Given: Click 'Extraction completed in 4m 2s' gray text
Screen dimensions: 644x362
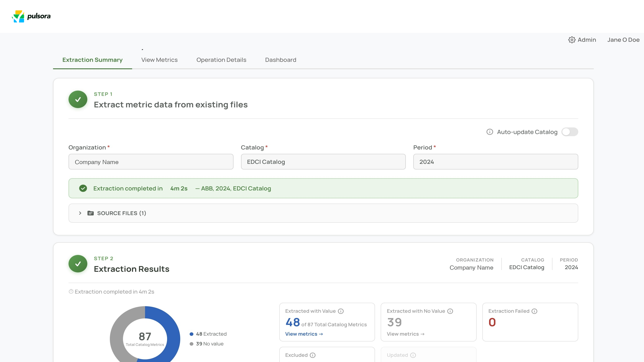Looking at the screenshot, I should pyautogui.click(x=115, y=292).
